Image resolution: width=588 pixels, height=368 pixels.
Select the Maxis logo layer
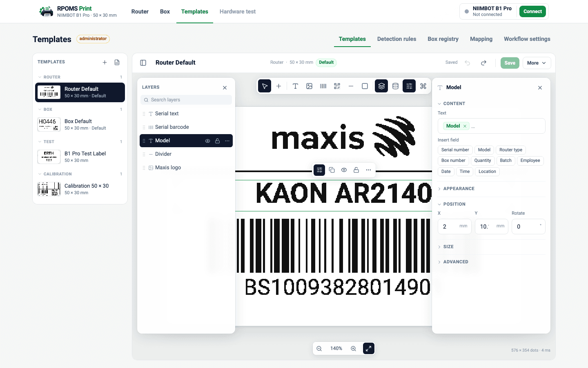[186, 168]
